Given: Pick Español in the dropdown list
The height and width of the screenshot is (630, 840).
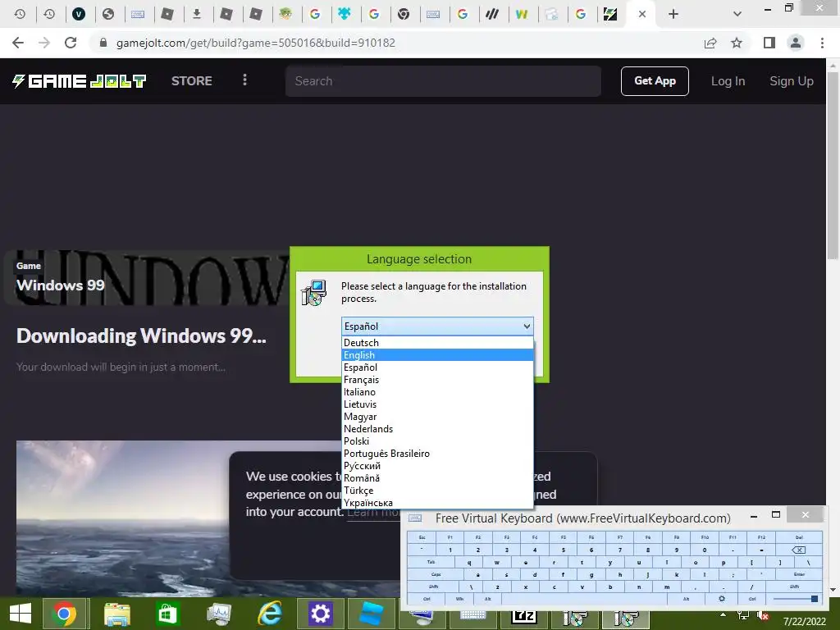Looking at the screenshot, I should click(x=438, y=367).
